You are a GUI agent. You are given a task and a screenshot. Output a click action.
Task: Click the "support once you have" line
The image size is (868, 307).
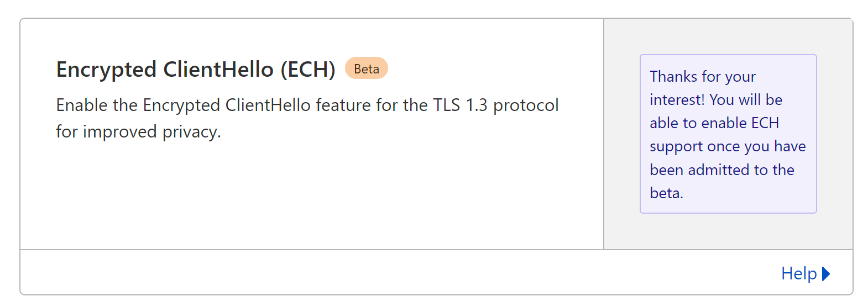click(727, 146)
